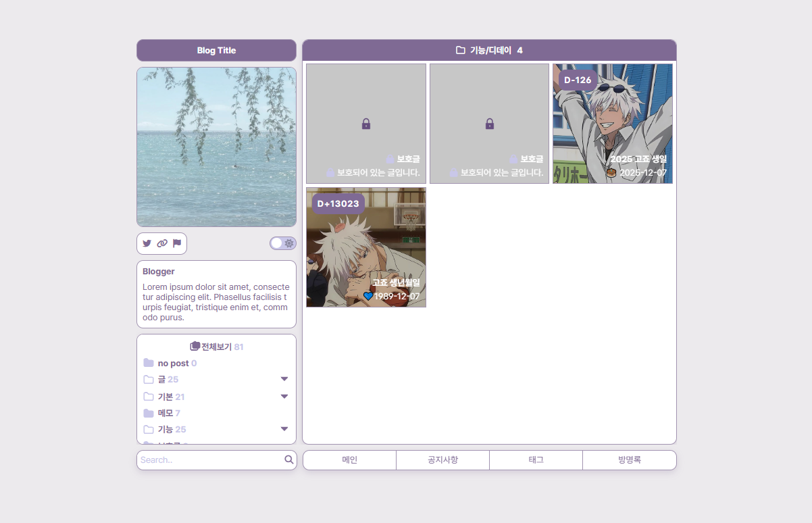Click the 기능/디데이 category title
The image size is (812, 523).
point(491,51)
